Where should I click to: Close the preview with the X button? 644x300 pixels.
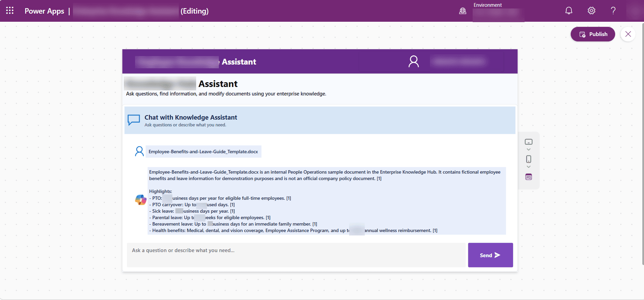(628, 34)
